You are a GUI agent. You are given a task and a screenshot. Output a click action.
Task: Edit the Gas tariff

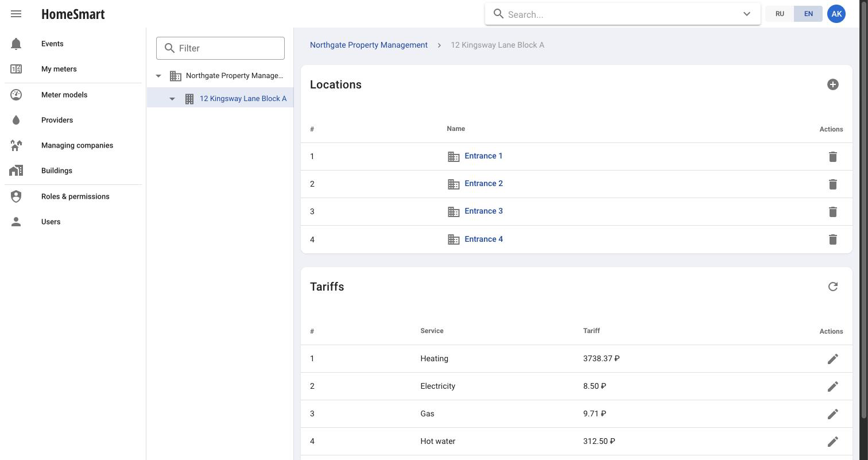click(x=833, y=414)
